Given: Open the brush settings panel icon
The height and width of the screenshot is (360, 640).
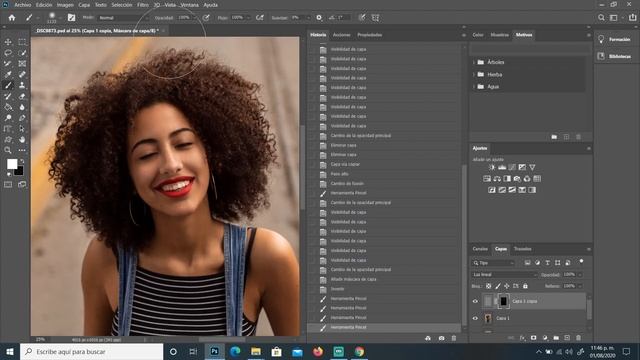Looking at the screenshot, I should pyautogui.click(x=71, y=18).
